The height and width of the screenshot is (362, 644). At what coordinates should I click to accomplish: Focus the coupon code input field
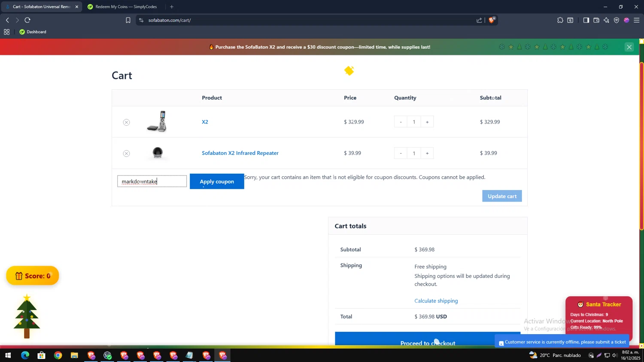[x=152, y=181]
